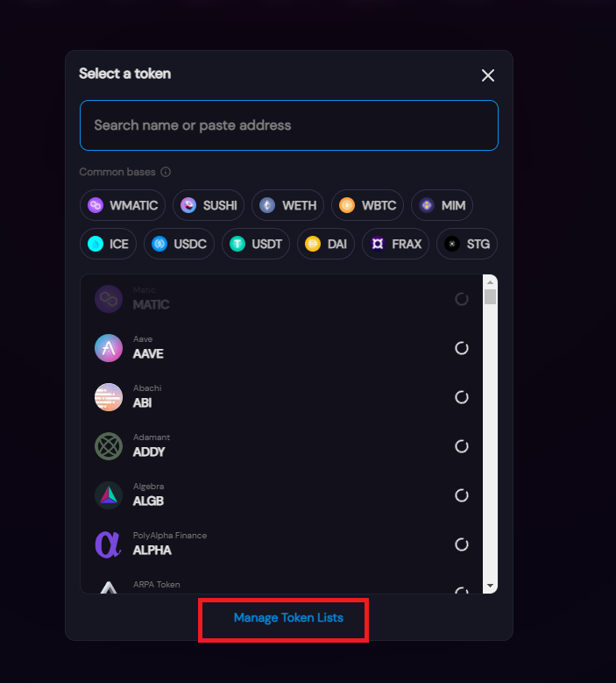
Task: Select Aave AAVE from the token list
Action: tap(281, 348)
